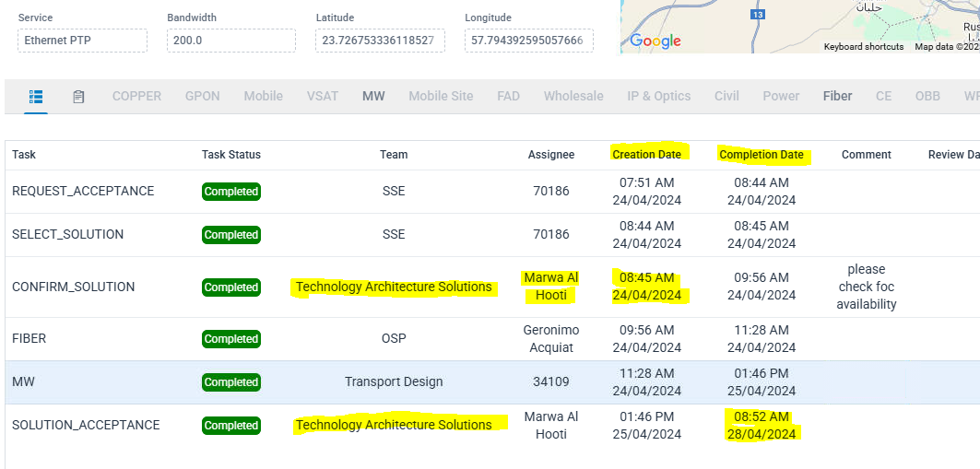Switch to the MW tab
This screenshot has width=980, height=469.
pyautogui.click(x=373, y=96)
